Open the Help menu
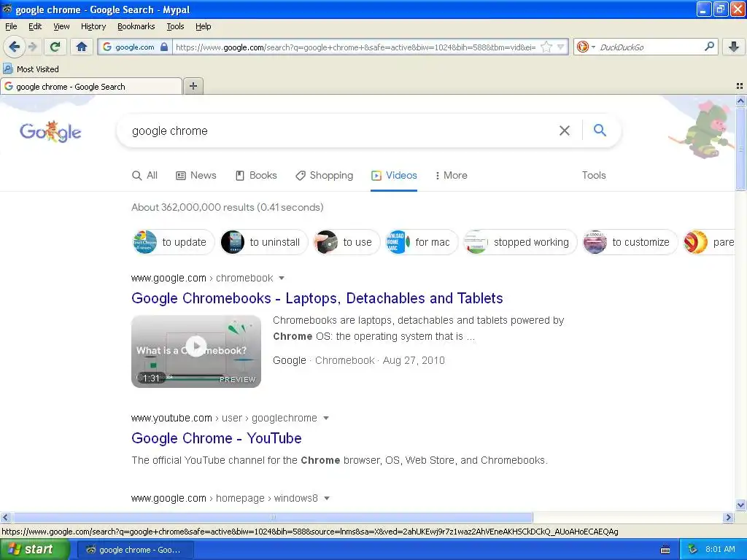747x560 pixels. pyautogui.click(x=204, y=26)
